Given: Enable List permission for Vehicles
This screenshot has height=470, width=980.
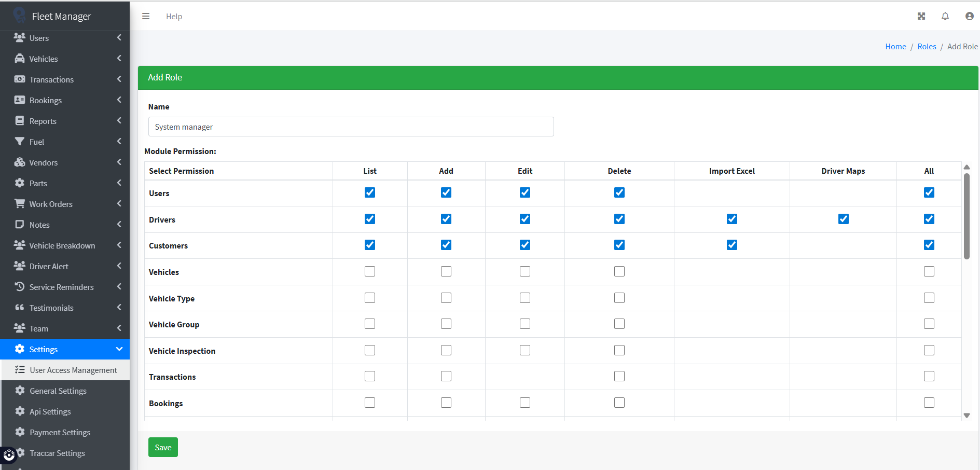Looking at the screenshot, I should click(x=369, y=271).
